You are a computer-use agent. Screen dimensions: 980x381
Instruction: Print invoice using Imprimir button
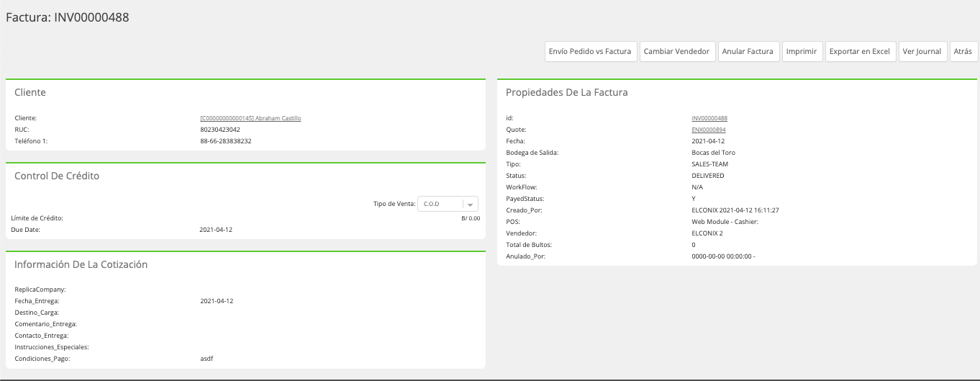tap(802, 51)
